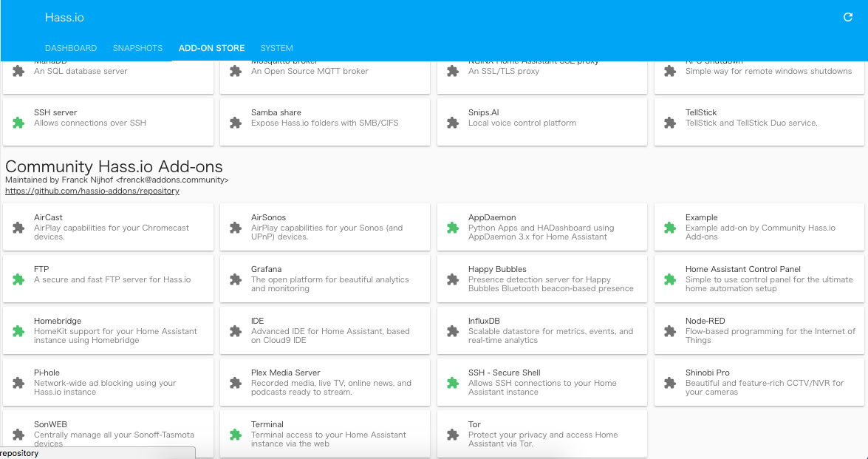868x459 pixels.
Task: Open the Home Assistant Control Panel title
Action: (x=743, y=269)
